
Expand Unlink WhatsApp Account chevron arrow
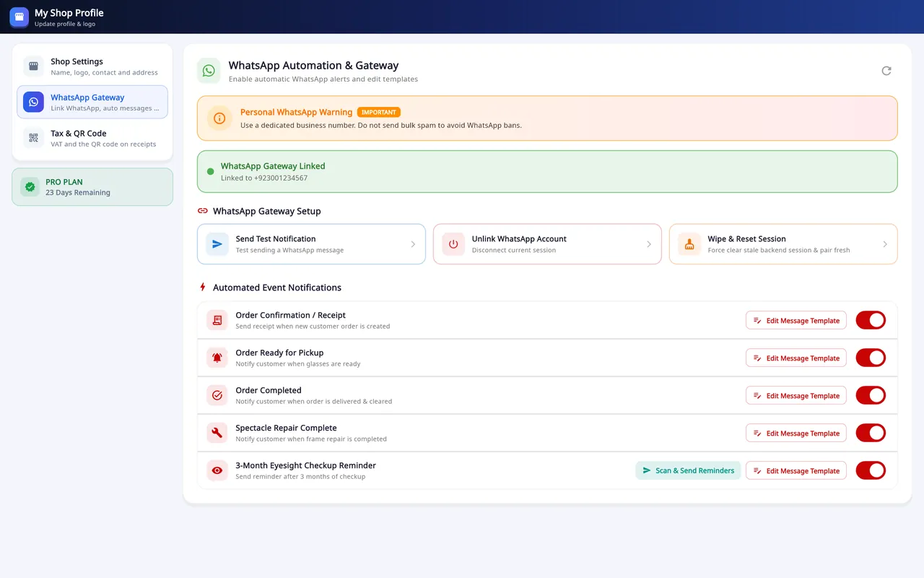coord(649,244)
